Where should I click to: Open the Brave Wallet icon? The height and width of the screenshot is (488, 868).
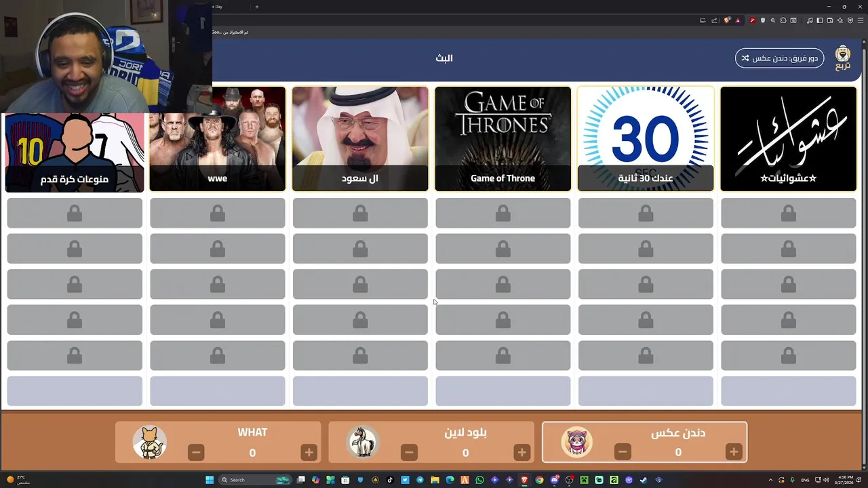(x=830, y=20)
